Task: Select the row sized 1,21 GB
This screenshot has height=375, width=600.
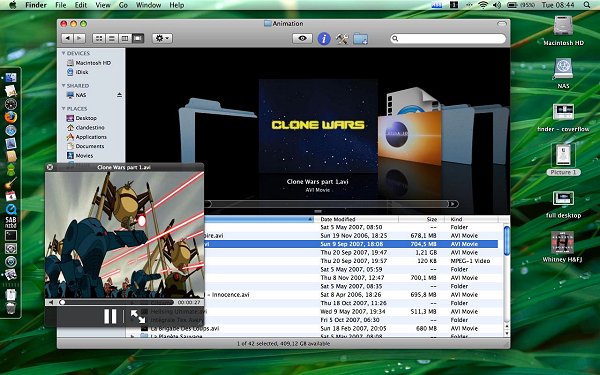Action: coord(351,253)
